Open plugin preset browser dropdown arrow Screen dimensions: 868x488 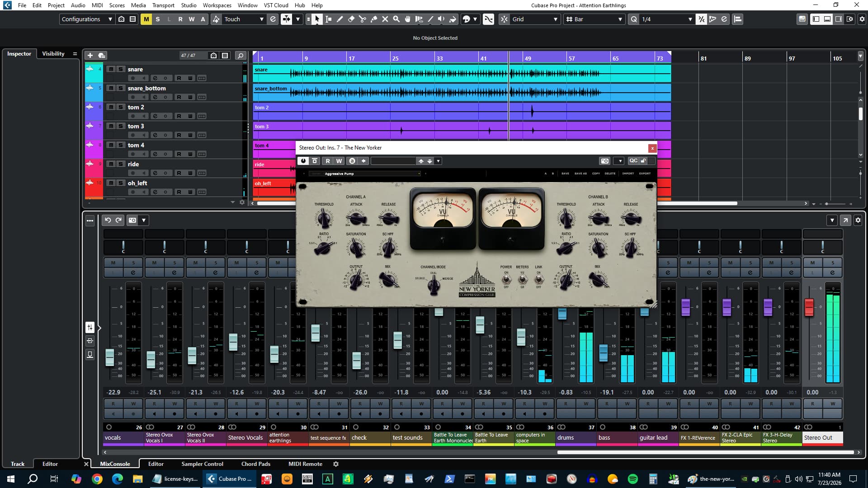(x=438, y=161)
